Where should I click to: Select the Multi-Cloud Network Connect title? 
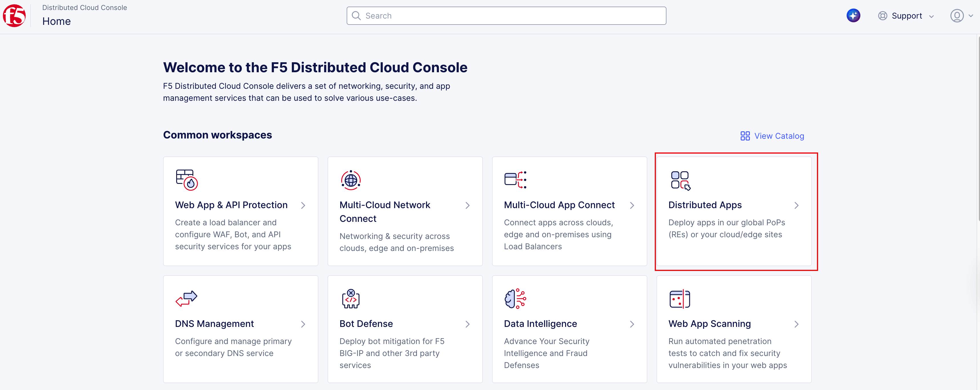pyautogui.click(x=385, y=212)
